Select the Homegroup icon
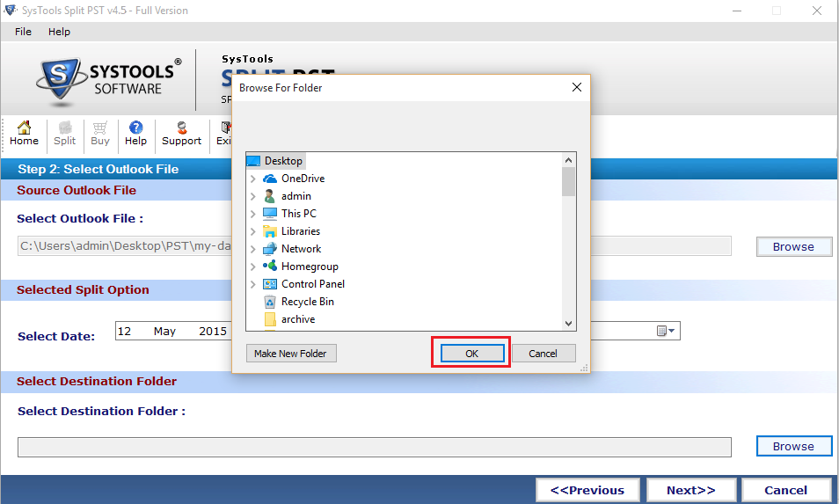The image size is (839, 504). coord(270,266)
